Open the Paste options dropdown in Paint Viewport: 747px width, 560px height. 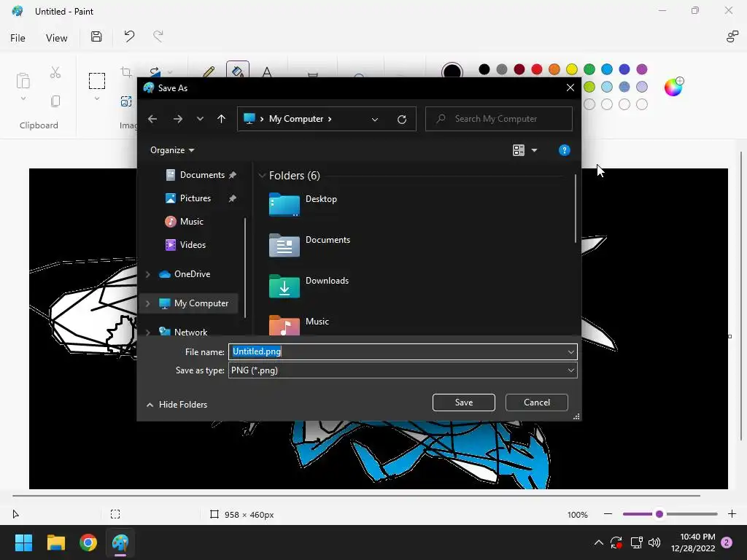[23, 98]
